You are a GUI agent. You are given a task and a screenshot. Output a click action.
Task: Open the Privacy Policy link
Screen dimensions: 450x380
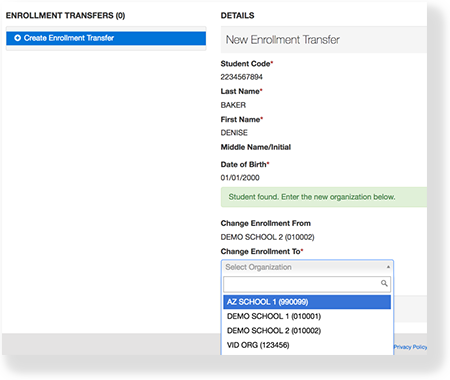coord(410,347)
